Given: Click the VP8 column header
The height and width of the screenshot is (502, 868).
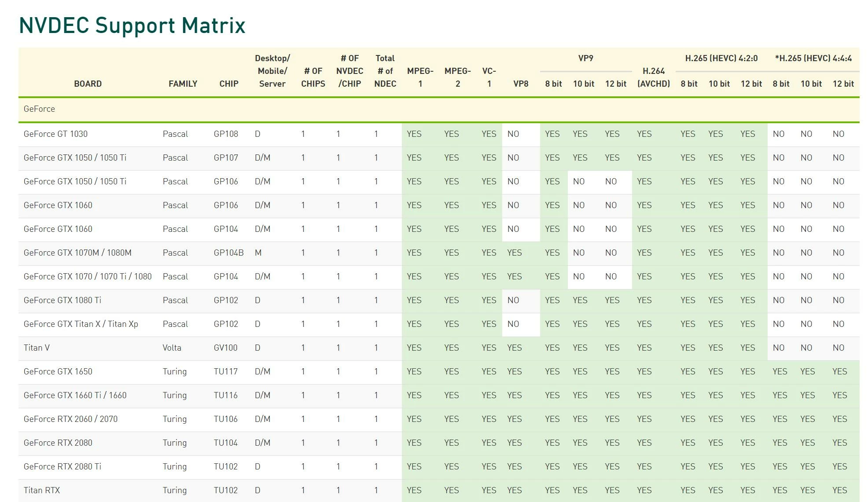Looking at the screenshot, I should 521,84.
